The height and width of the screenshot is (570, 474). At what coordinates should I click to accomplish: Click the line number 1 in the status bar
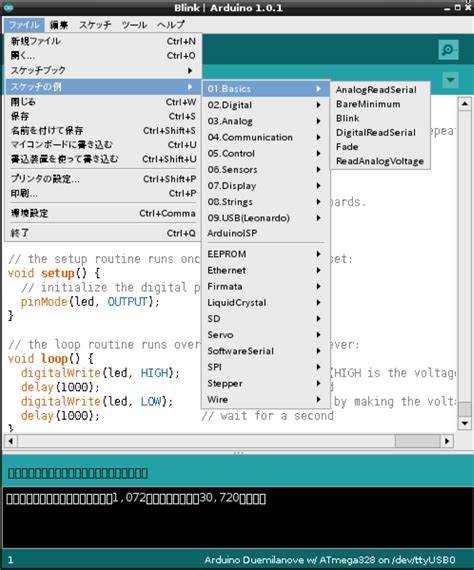[x=11, y=560]
